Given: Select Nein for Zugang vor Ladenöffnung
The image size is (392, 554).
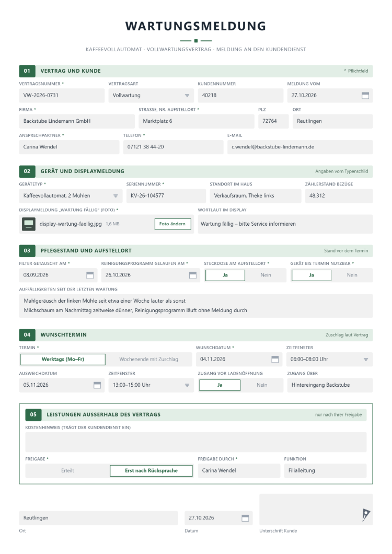Looking at the screenshot, I should (262, 385).
